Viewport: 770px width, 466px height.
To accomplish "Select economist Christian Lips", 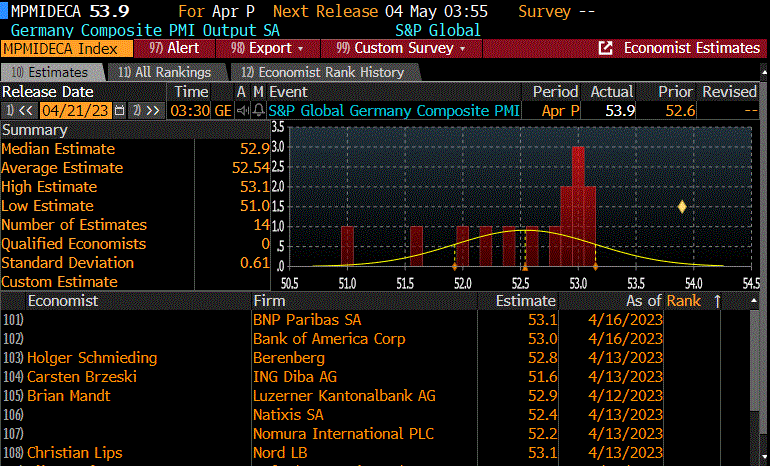I will pos(75,453).
